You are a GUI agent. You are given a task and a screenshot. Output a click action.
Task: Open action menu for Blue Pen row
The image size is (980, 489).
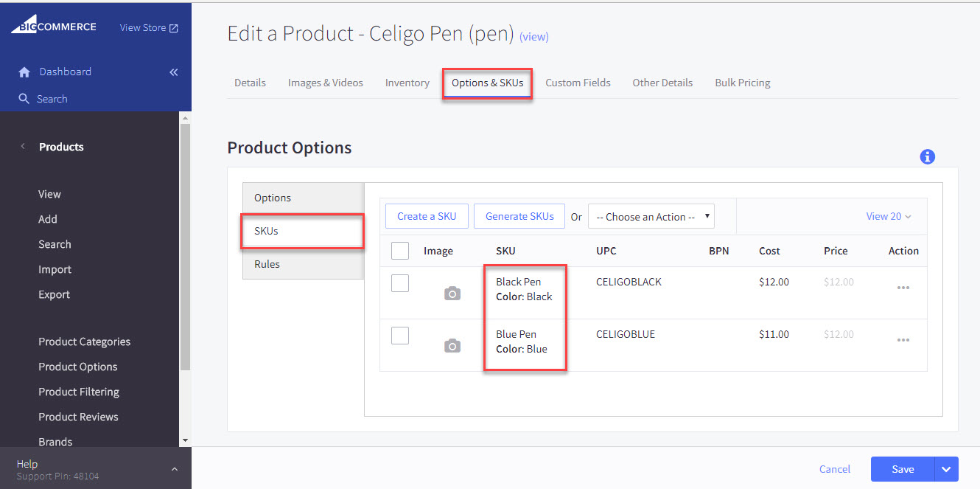(x=903, y=340)
